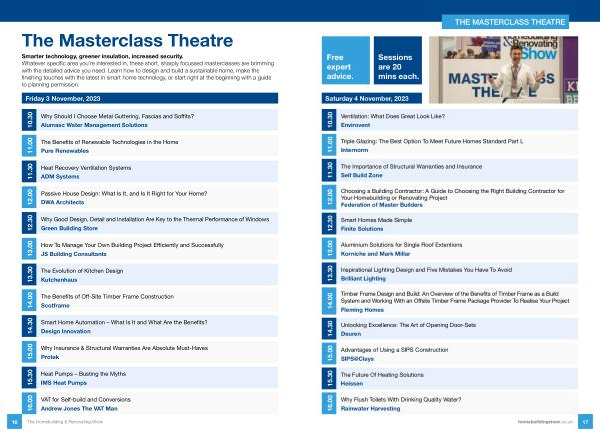
Task: Click 'The Importance of Structural Warranties and Insurance'
Action: pos(411,167)
